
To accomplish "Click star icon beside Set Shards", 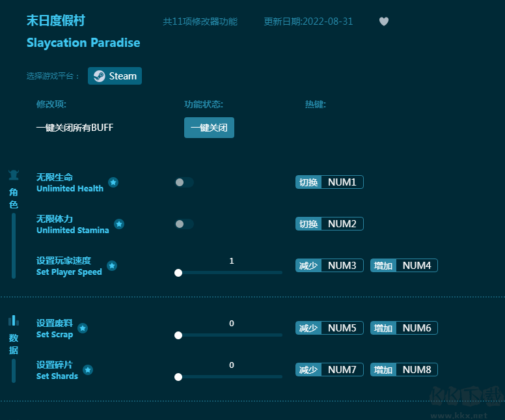I will (88, 370).
